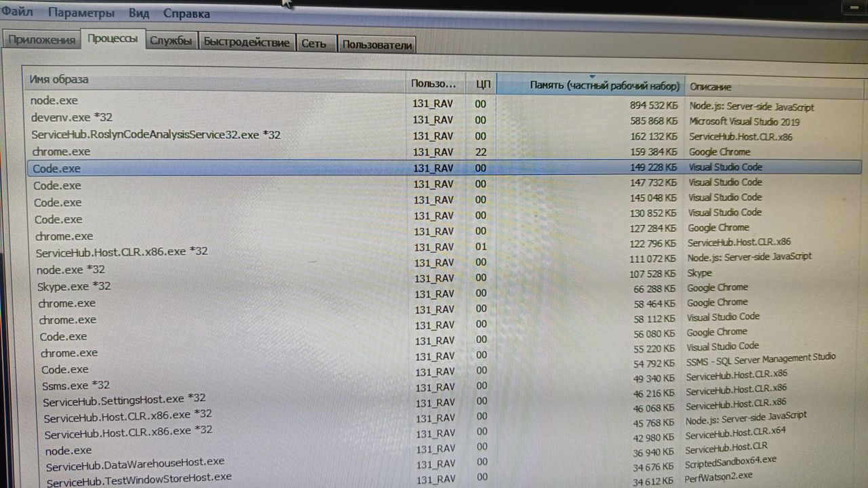This screenshot has width=868, height=488.
Task: Select ServiceHub.TestWindowStoreHost.exe process
Action: pyautogui.click(x=139, y=480)
